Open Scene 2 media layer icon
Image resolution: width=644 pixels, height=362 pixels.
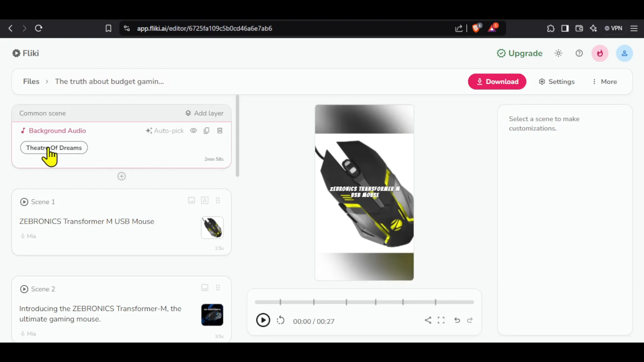click(x=205, y=288)
